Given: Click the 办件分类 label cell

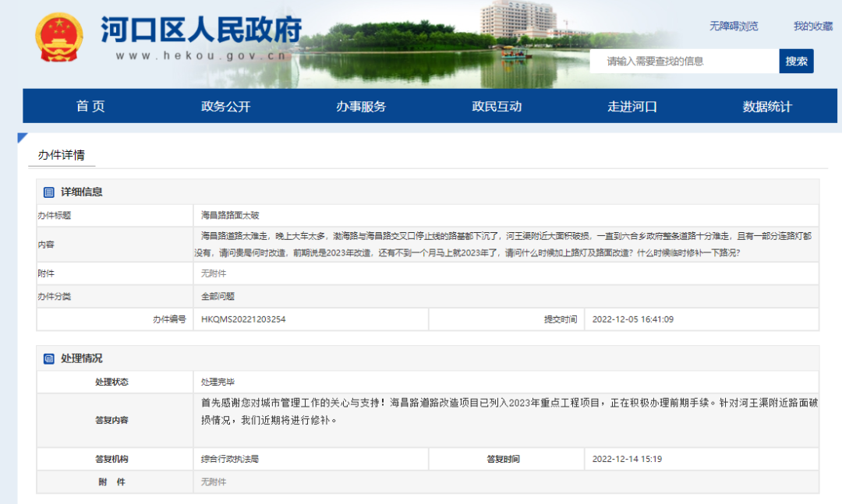Looking at the screenshot, I should [x=115, y=296].
